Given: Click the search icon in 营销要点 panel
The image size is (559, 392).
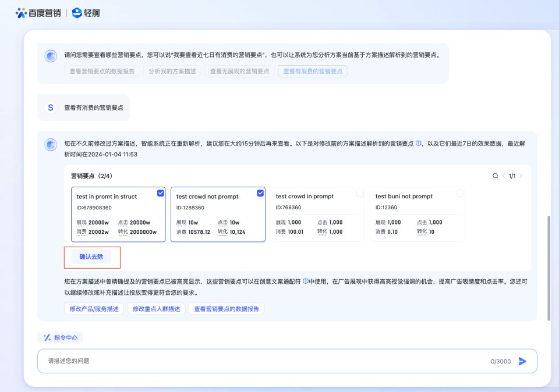Looking at the screenshot, I should (495, 176).
